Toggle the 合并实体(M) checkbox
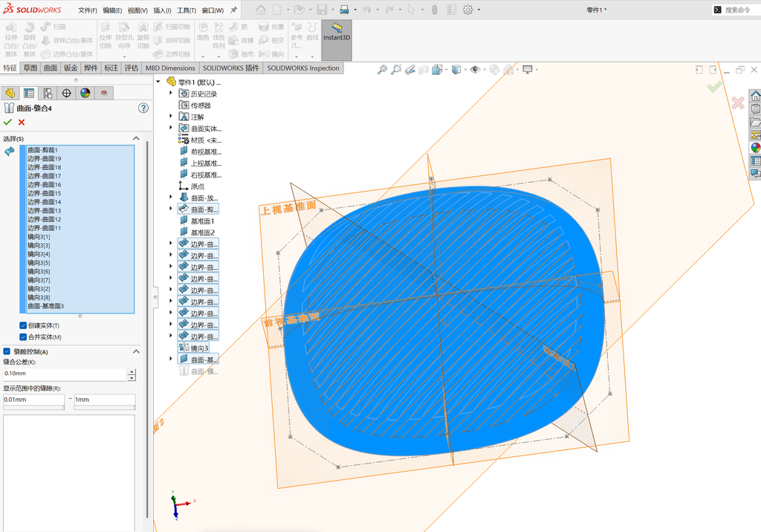 23,337
